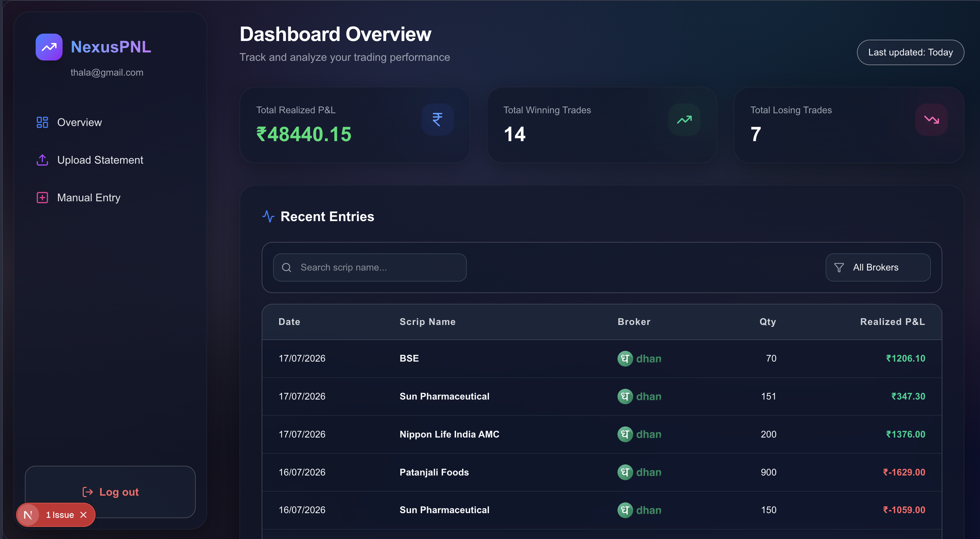
Task: Click the NexusPNL brand name
Action: [x=111, y=47]
